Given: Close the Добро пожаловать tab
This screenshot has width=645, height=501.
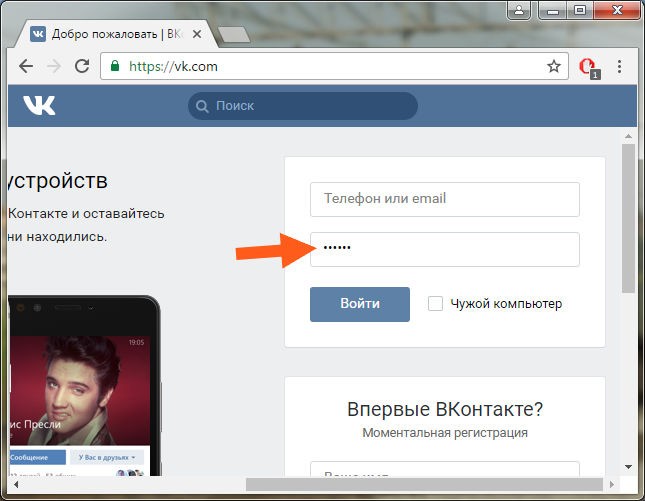Looking at the screenshot, I should click(x=197, y=34).
